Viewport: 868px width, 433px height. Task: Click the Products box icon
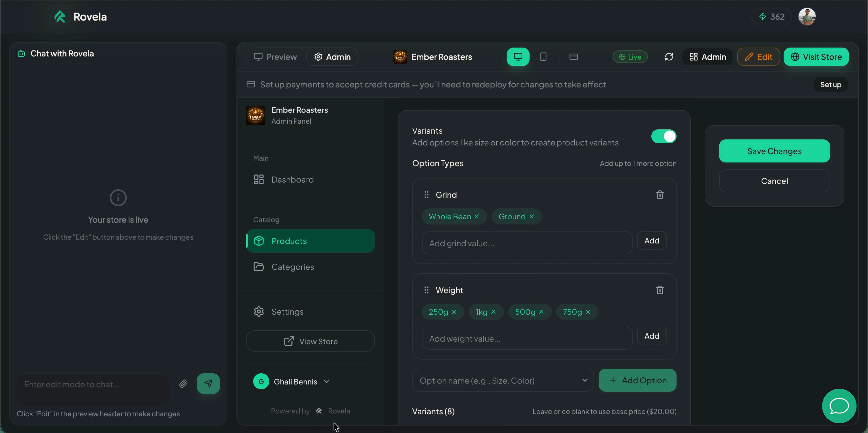tap(259, 241)
